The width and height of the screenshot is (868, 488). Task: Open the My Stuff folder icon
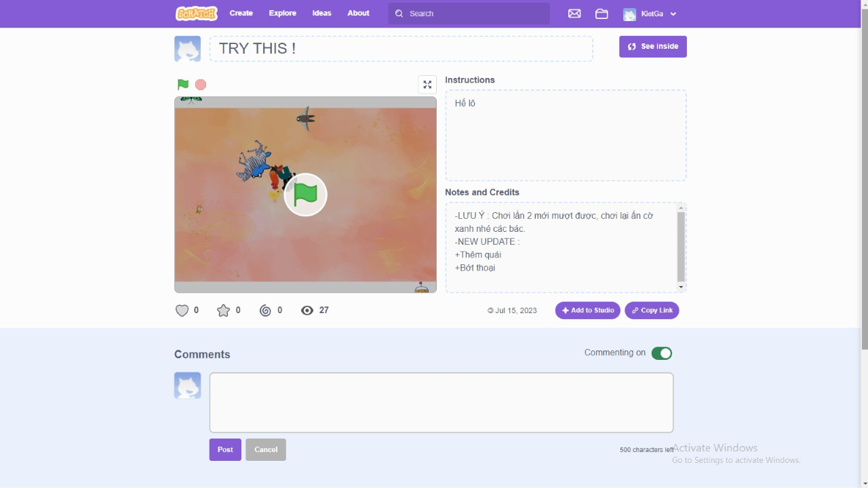point(601,14)
